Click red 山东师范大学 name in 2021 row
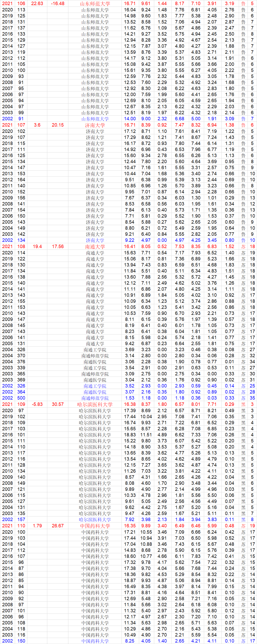The width and height of the screenshot is (257, 644). [95, 3]
